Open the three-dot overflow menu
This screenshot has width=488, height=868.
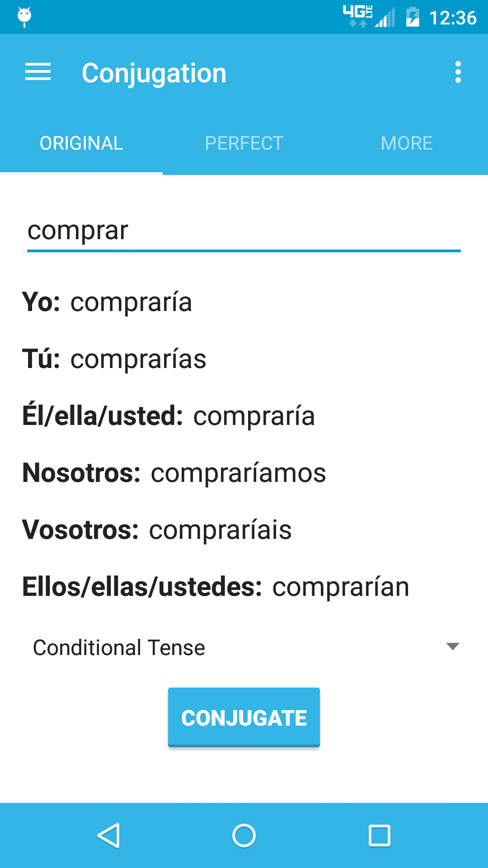458,72
